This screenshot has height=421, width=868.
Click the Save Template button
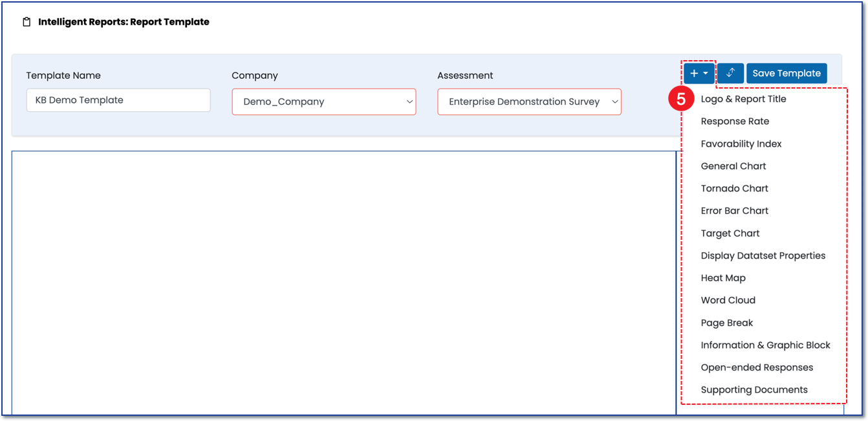786,74
